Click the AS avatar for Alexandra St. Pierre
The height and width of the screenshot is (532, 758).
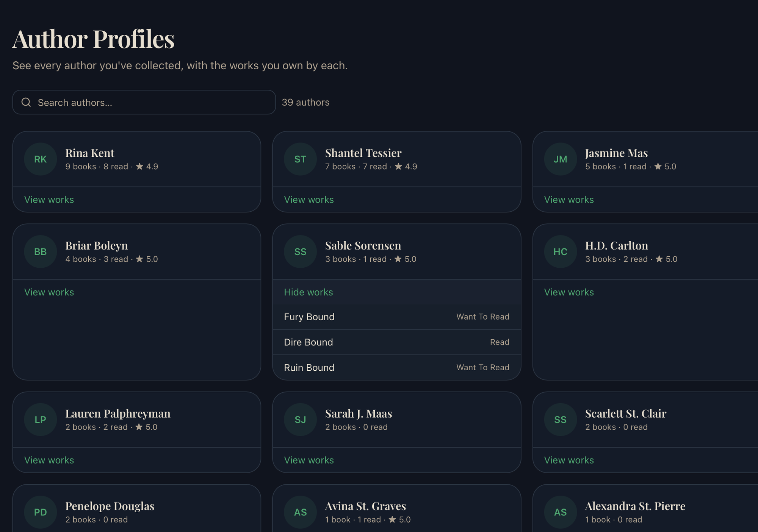click(560, 512)
